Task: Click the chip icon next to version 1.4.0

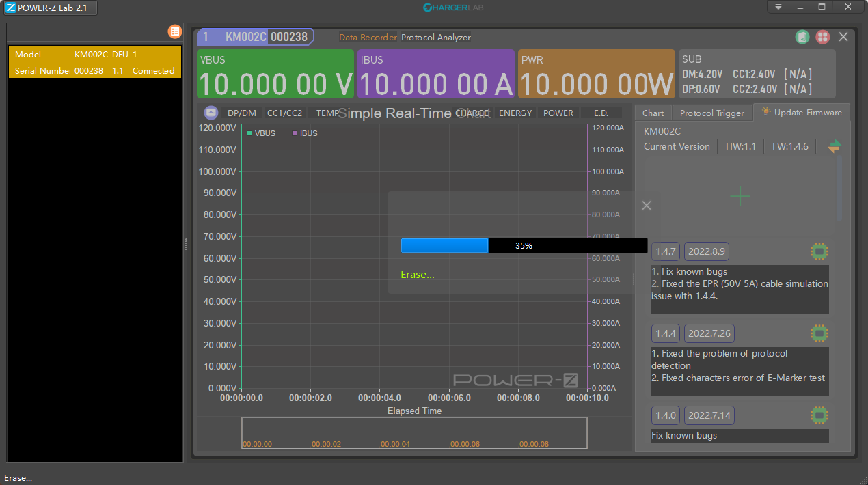Action: [x=819, y=415]
